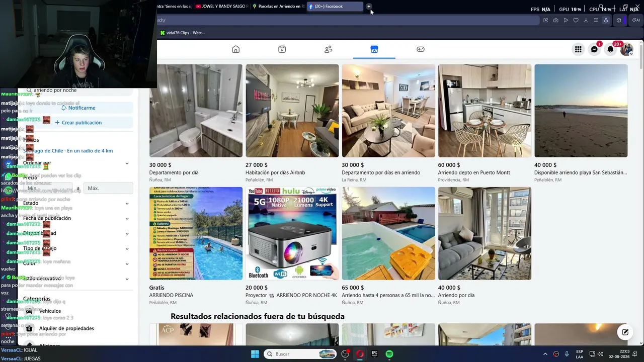Launch Epic Games from the taskbar
Image resolution: width=644 pixels, height=362 pixels.
374,354
